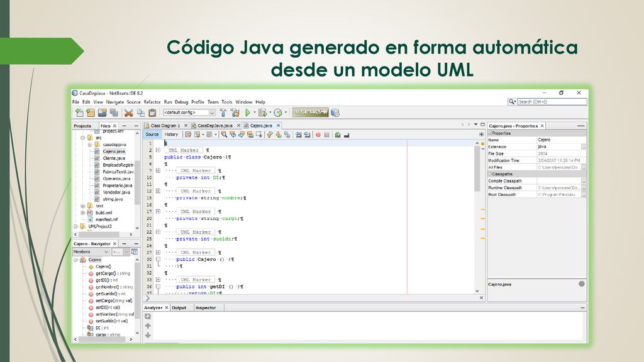Collapse the Cajero class node in Navigator

point(75,260)
